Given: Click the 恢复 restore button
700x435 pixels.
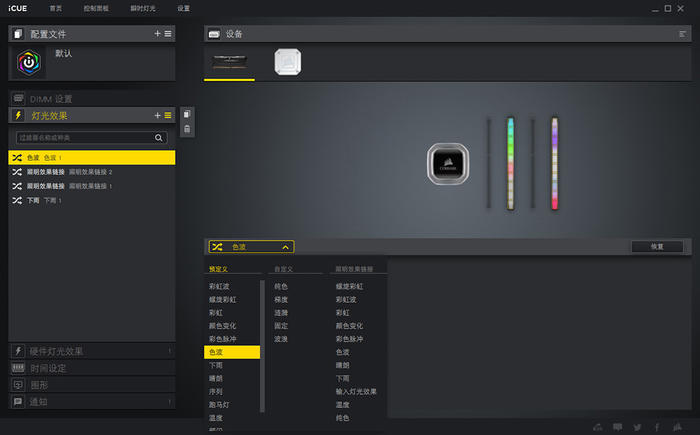Looking at the screenshot, I should (x=657, y=247).
